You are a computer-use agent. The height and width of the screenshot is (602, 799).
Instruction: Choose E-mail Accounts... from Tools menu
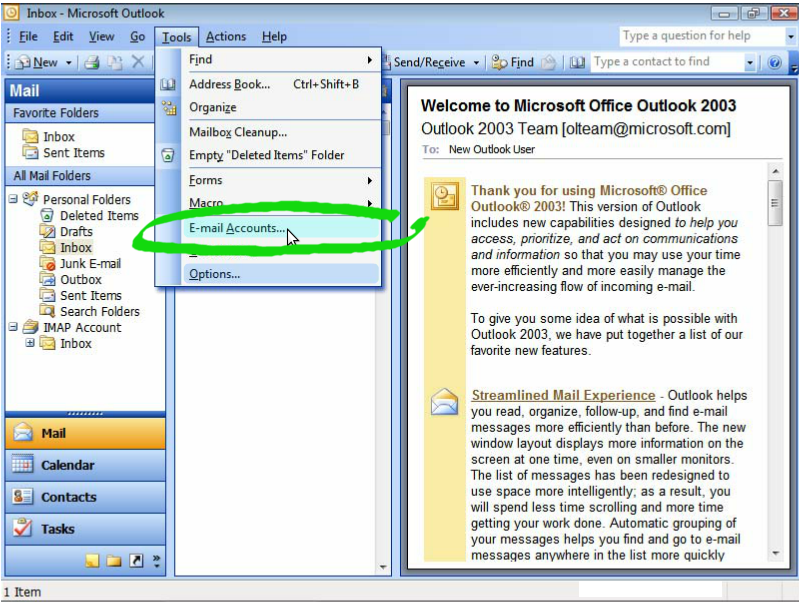pyautogui.click(x=281, y=228)
